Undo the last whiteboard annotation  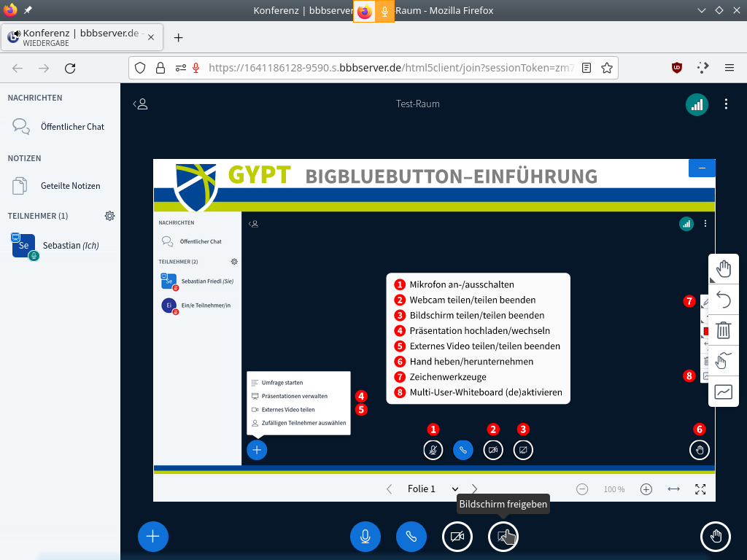(723, 300)
